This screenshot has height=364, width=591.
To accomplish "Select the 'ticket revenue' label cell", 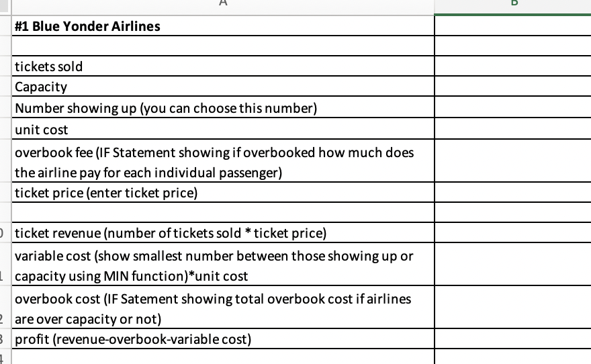I will tap(223, 232).
